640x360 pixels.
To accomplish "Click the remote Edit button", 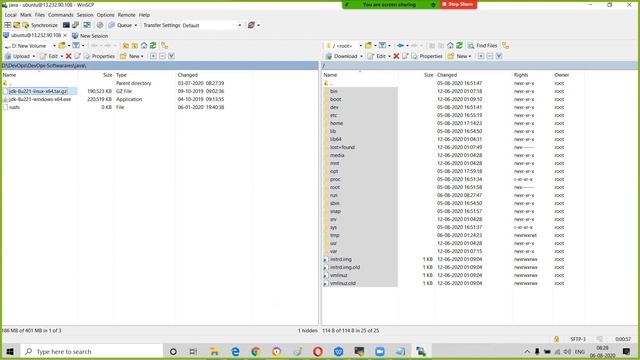I will click(x=377, y=56).
